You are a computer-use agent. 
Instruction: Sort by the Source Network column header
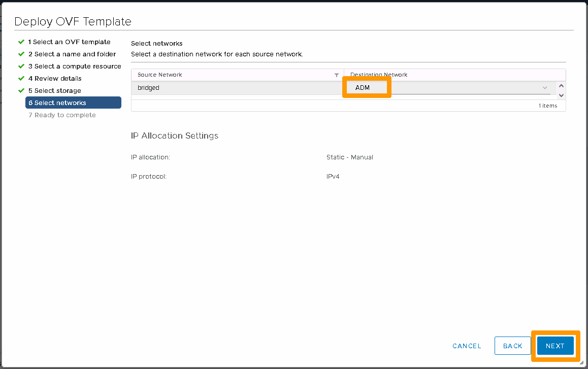(160, 75)
